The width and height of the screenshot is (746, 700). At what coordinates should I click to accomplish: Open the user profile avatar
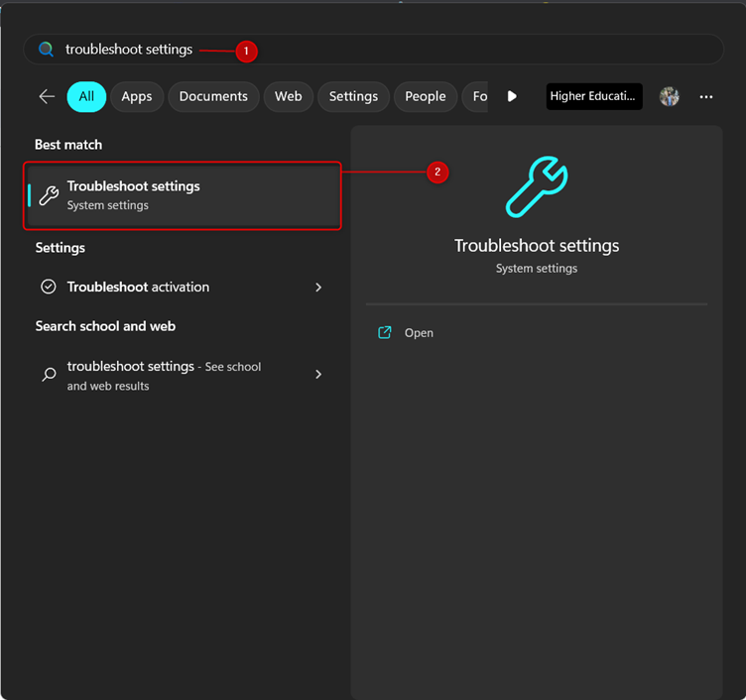(669, 96)
